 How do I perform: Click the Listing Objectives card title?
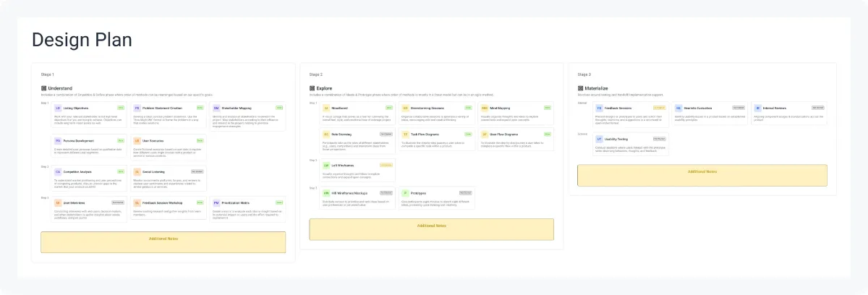[x=76, y=108]
